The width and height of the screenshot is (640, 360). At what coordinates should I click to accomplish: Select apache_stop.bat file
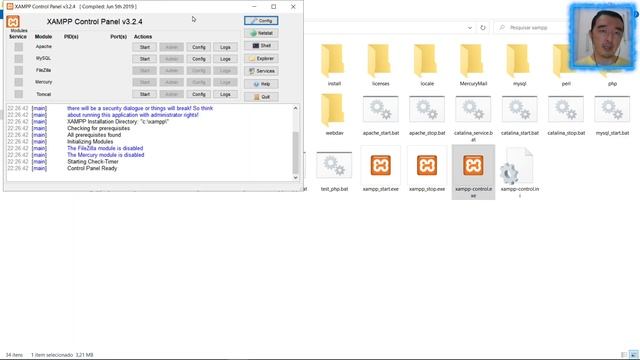pyautogui.click(x=427, y=116)
